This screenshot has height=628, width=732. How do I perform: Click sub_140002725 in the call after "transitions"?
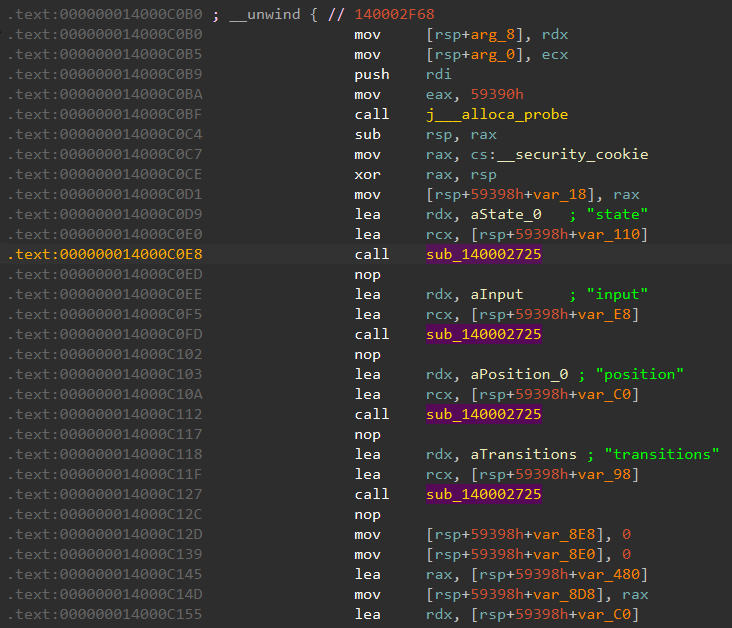point(484,494)
